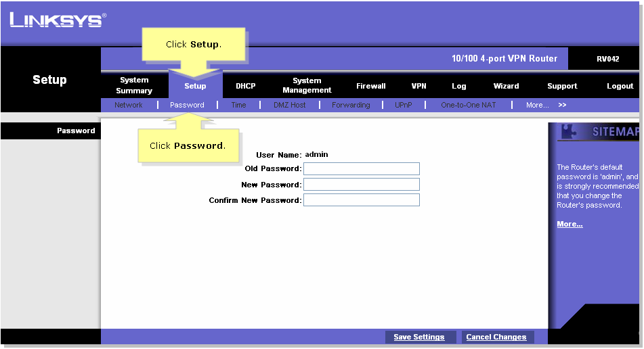Focus the Old Password field
Image resolution: width=644 pixels, height=349 pixels.
pos(362,168)
